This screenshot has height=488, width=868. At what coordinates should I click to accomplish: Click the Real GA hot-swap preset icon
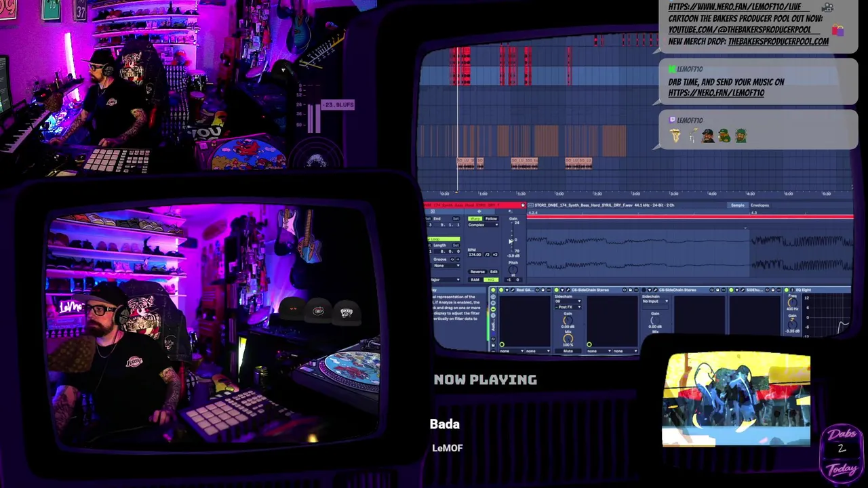point(537,290)
